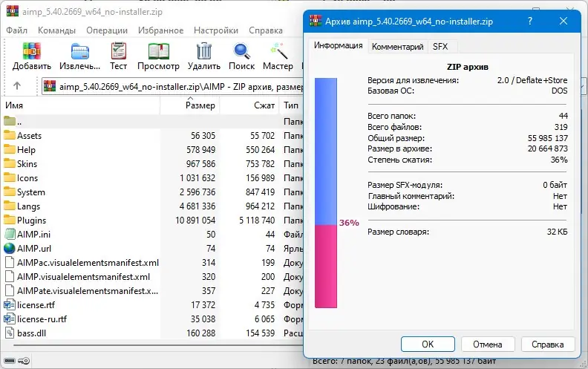Click the Удалить (Delete) trash icon

(x=204, y=50)
